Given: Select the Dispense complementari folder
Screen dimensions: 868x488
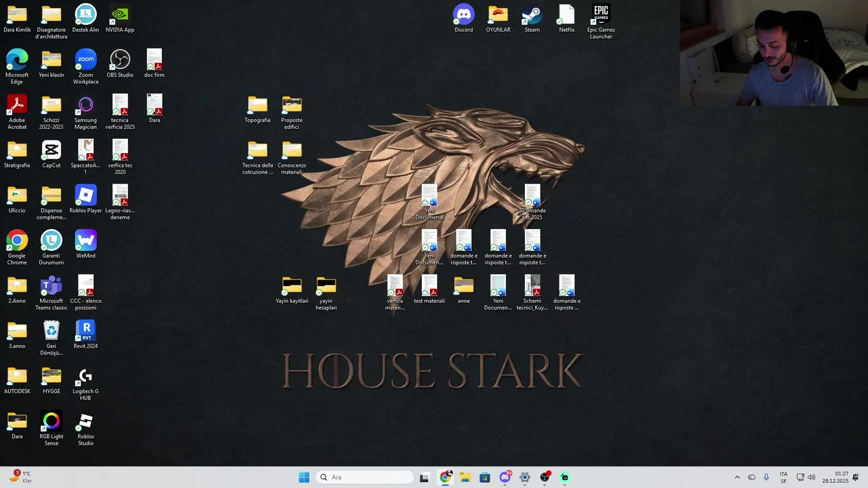Looking at the screenshot, I should pos(52,202).
